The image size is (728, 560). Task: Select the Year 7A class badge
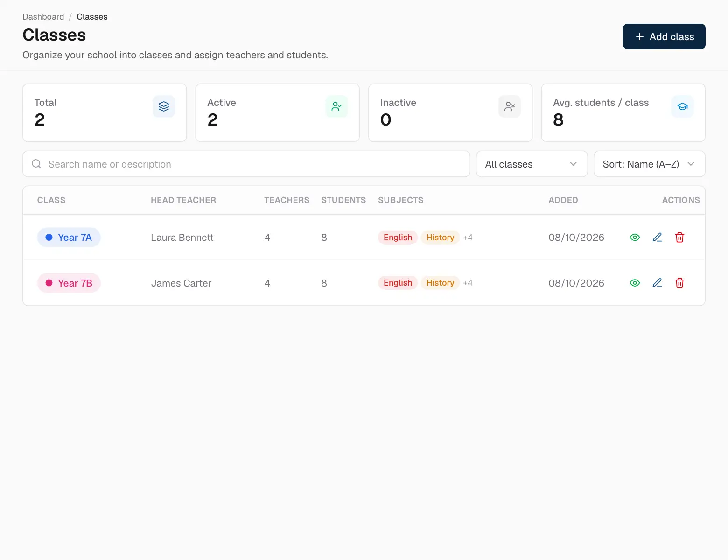[x=69, y=238]
